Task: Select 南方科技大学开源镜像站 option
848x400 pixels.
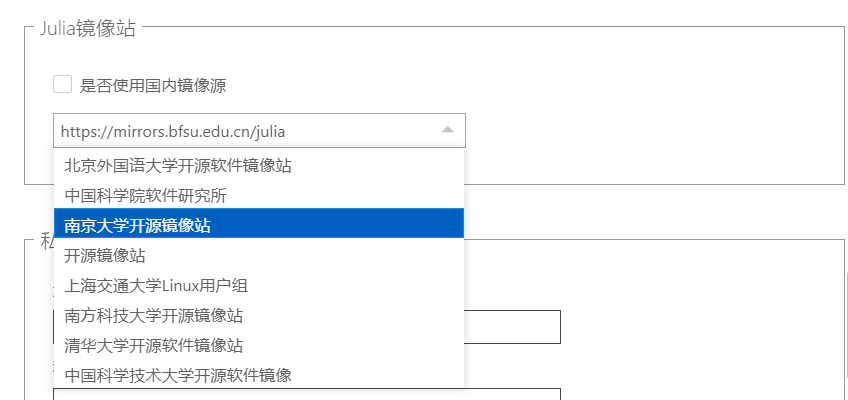Action: click(154, 315)
